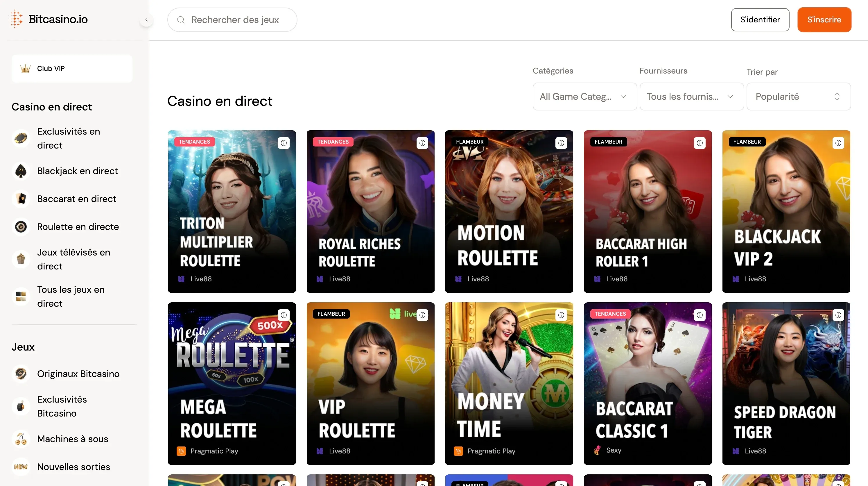Click the S'identifier button
Screen dimensions: 868x486
click(x=760, y=19)
